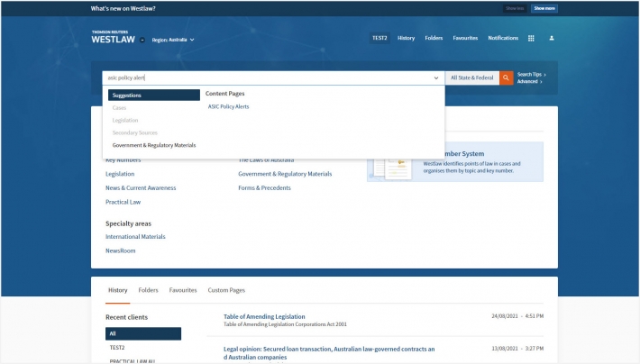Select Secondary Sources in the suggestion list

pyautogui.click(x=134, y=132)
